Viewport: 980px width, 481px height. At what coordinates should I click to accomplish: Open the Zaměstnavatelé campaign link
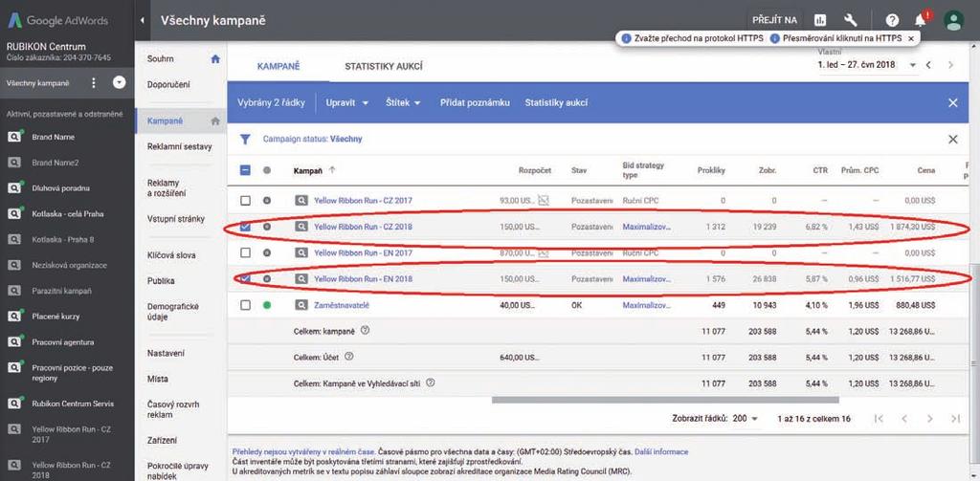340,305
